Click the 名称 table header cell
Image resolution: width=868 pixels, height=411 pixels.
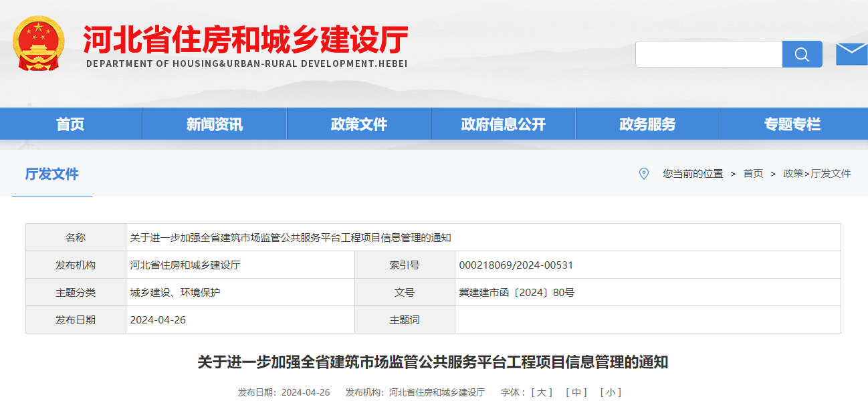(76, 237)
